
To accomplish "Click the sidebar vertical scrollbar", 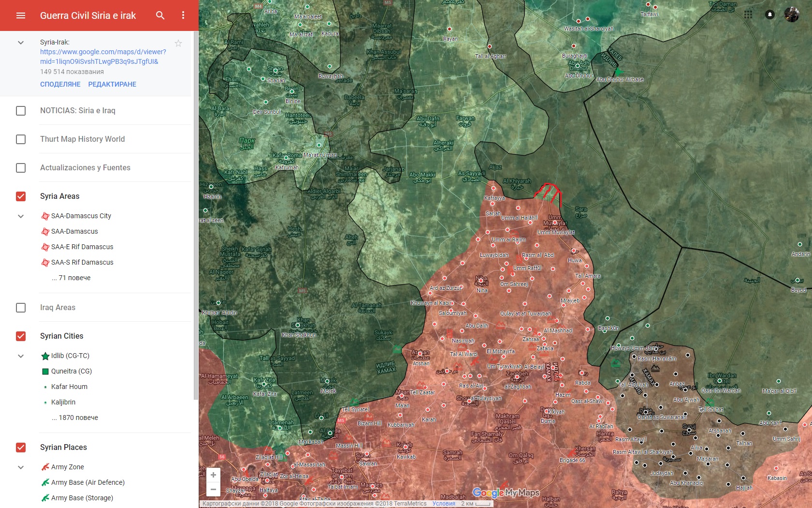I will [x=196, y=215].
